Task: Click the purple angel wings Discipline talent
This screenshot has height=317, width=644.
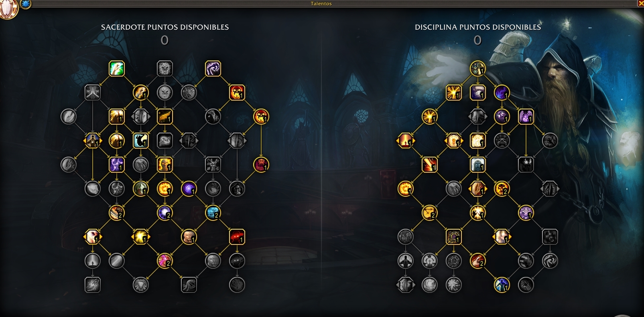Action: click(x=526, y=117)
